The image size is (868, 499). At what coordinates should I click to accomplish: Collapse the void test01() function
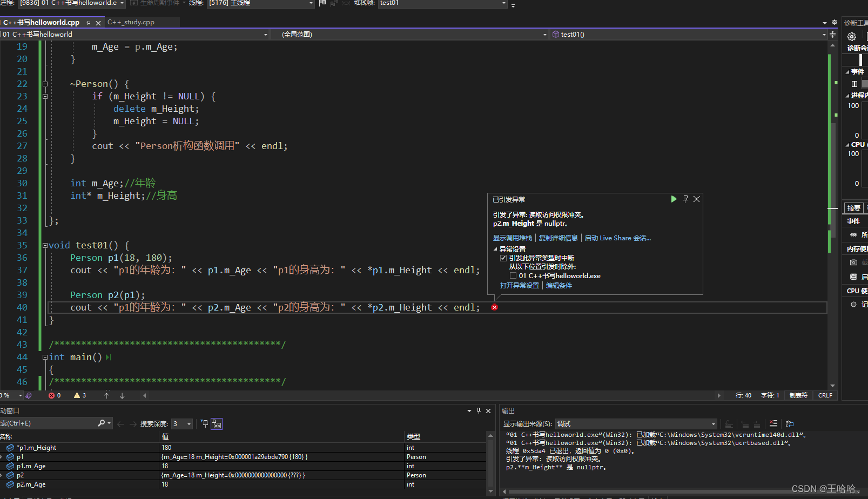[45, 245]
